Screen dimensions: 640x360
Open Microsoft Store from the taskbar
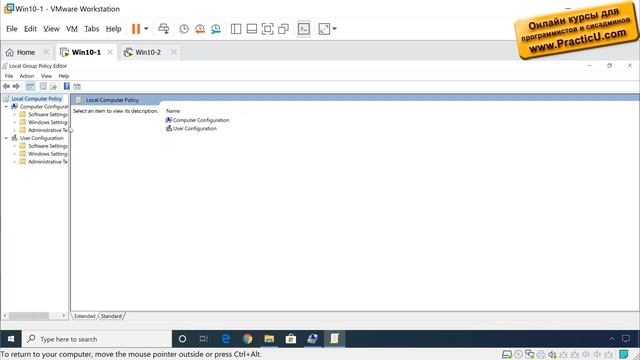(291, 339)
